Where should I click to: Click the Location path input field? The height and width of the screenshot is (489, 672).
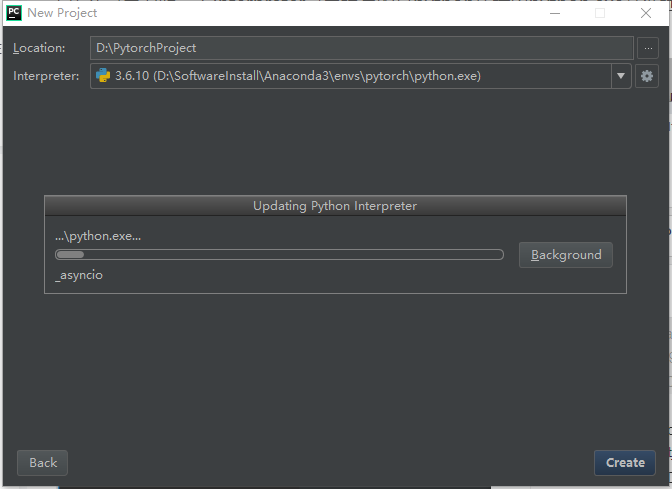[x=362, y=48]
